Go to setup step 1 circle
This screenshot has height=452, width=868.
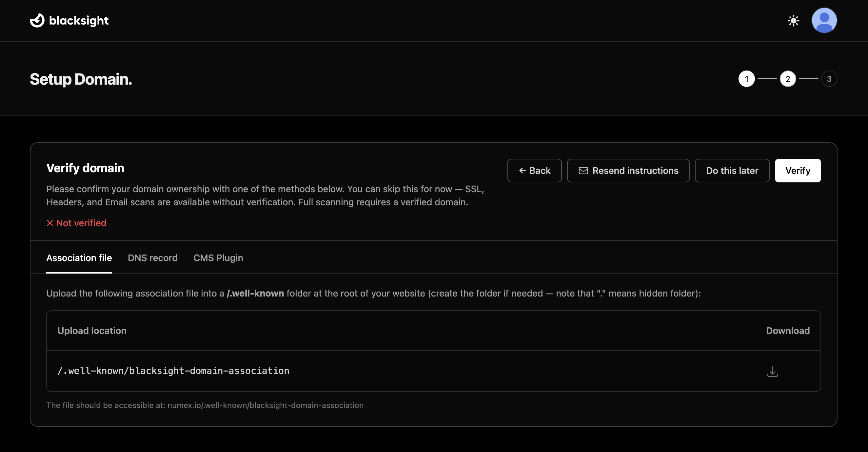click(746, 79)
